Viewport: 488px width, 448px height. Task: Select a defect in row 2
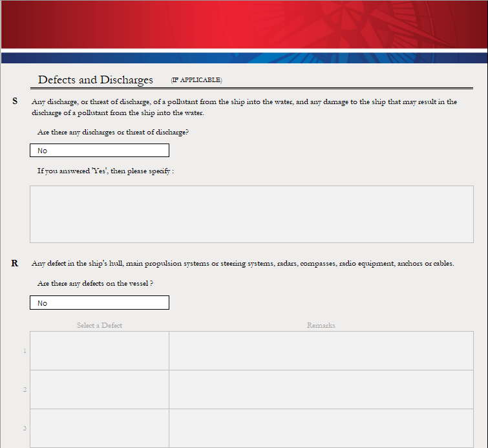pyautogui.click(x=100, y=390)
